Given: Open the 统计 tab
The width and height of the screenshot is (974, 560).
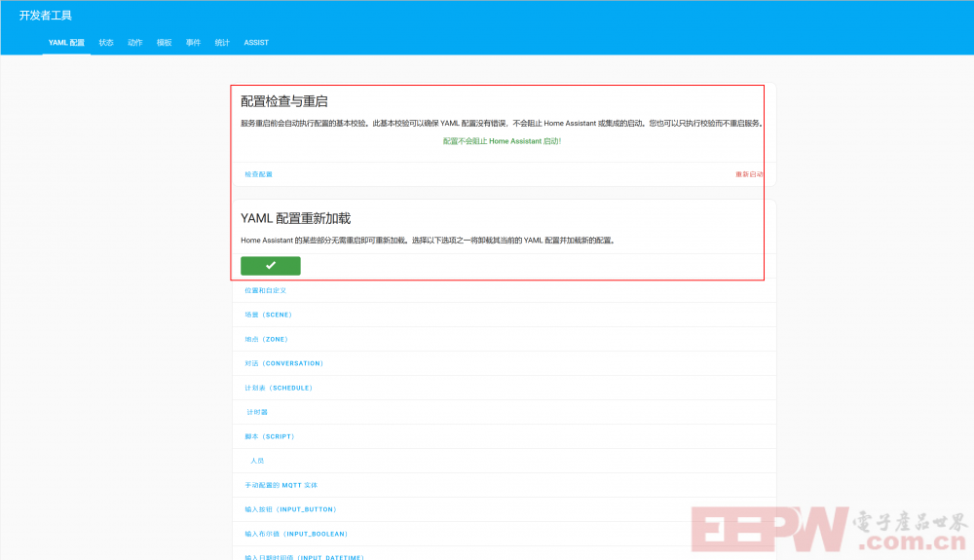Looking at the screenshot, I should pos(222,43).
